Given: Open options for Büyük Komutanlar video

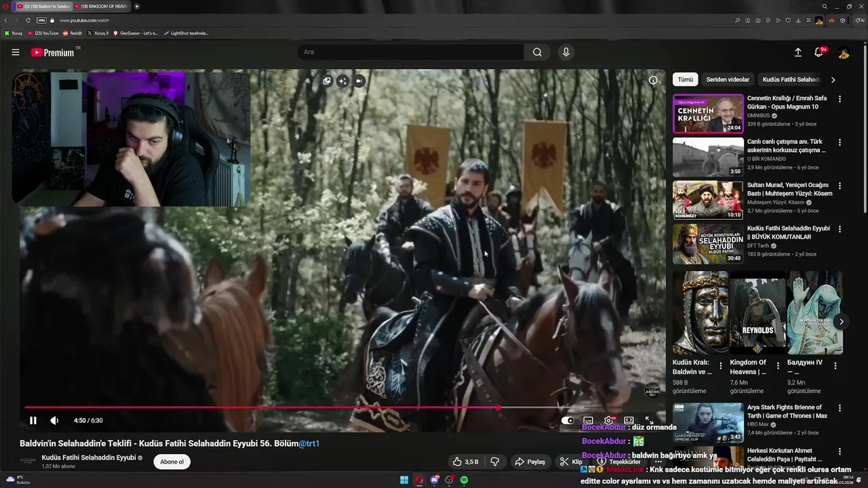Looking at the screenshot, I should [840, 229].
